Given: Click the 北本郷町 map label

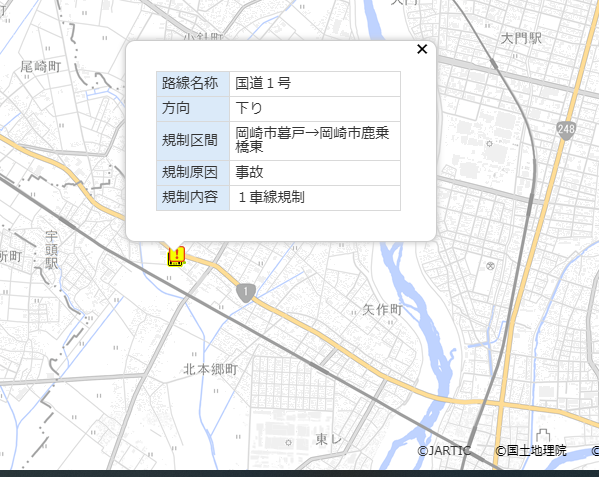Looking at the screenshot, I should [x=210, y=369].
